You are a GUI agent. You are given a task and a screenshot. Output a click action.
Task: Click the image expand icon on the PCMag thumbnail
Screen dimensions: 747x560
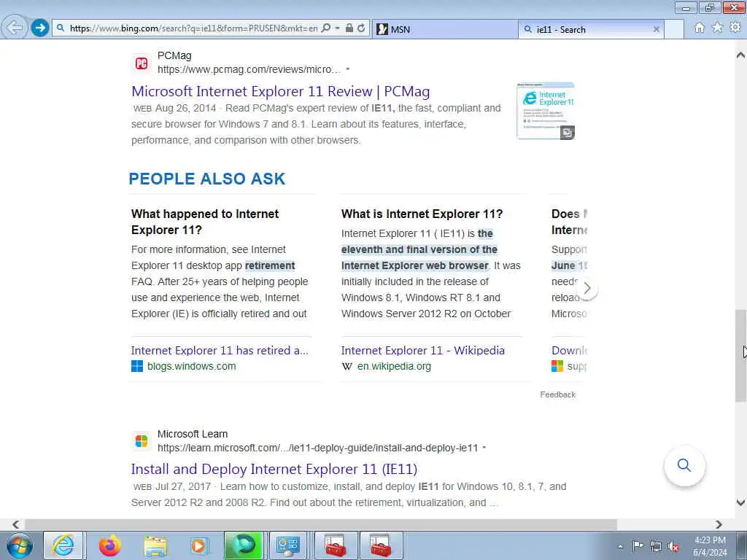(x=567, y=133)
